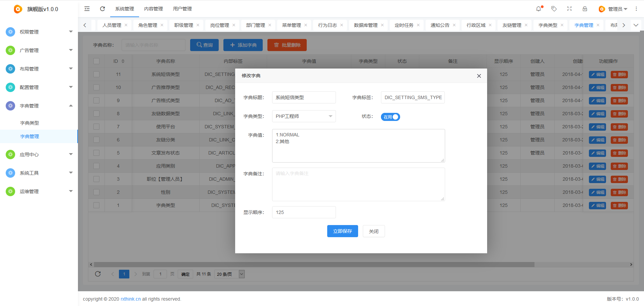Screen dimensions: 644x306
Task: Click the 广告管理 sidebar icon
Action: tap(10, 50)
